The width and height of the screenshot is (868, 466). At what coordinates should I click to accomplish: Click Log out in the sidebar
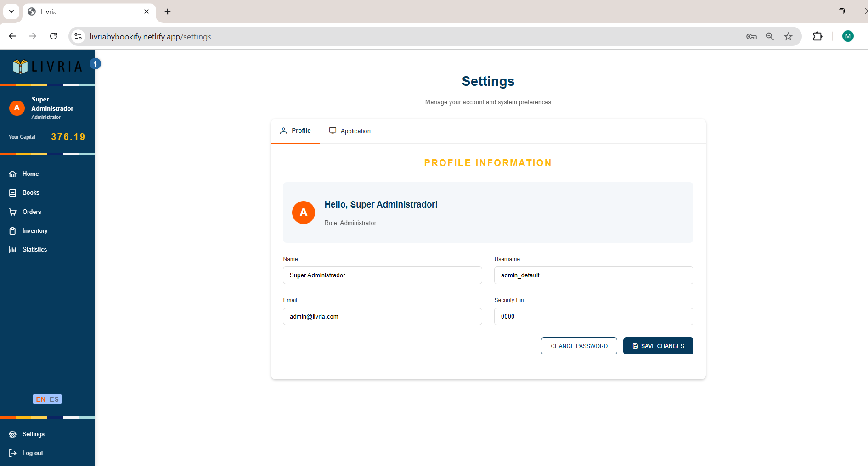[33, 453]
